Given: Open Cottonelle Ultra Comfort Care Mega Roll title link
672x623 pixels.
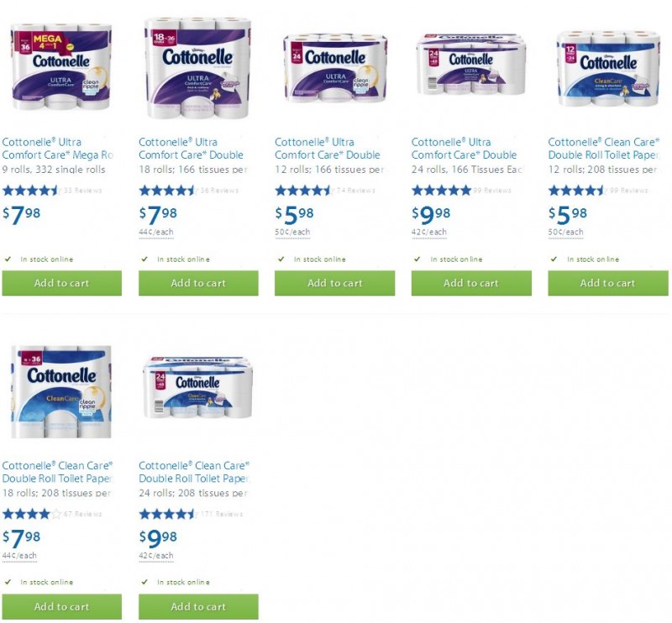Looking at the screenshot, I should (57, 149).
